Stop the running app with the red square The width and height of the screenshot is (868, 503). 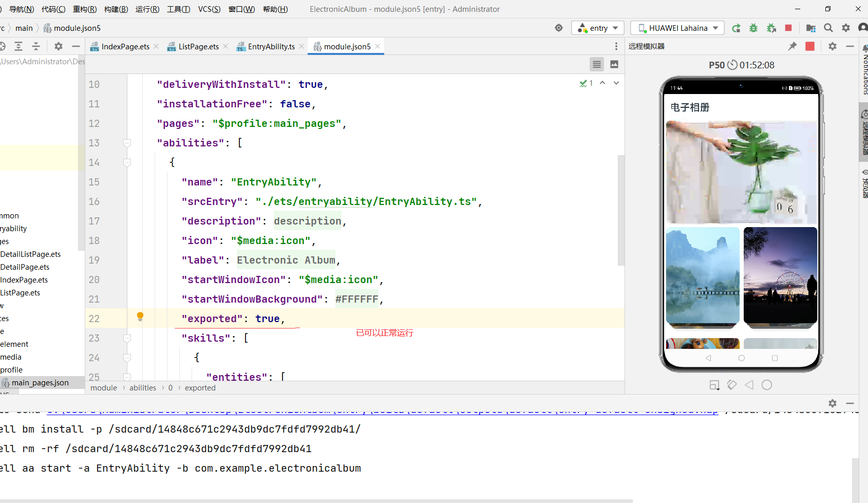788,28
